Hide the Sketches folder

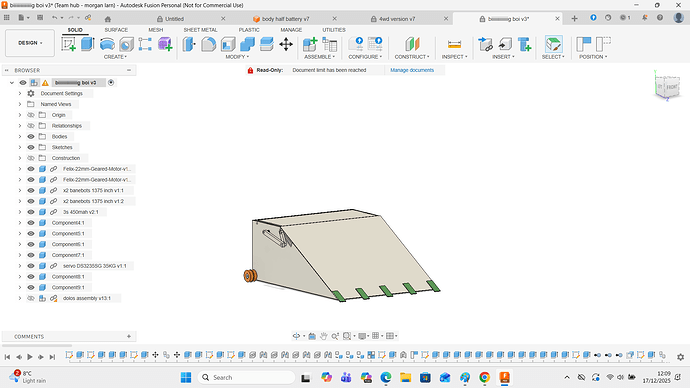point(31,147)
